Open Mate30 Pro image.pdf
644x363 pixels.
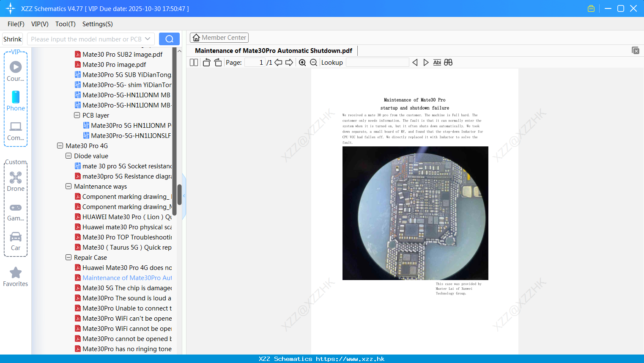click(x=114, y=64)
